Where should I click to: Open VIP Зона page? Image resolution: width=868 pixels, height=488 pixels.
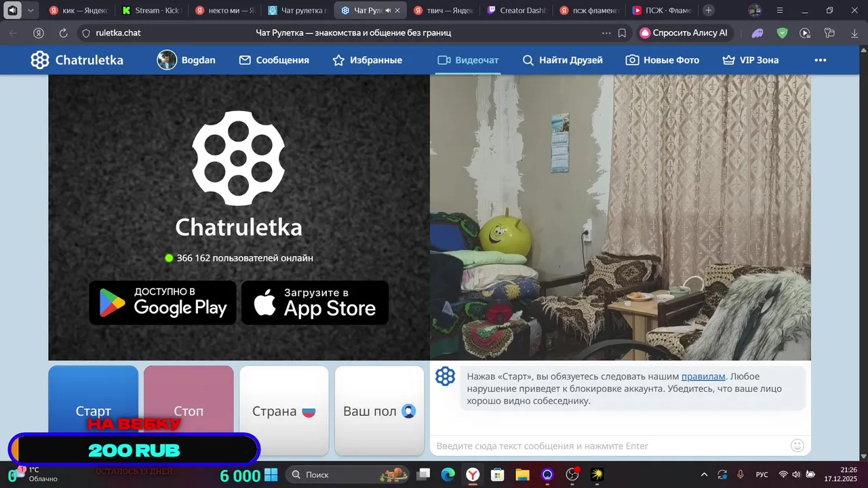[750, 60]
